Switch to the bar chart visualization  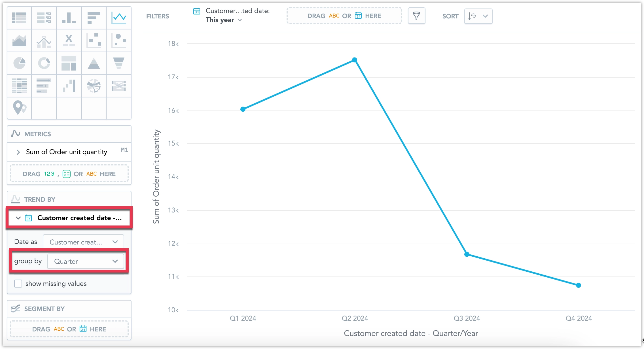(x=94, y=18)
